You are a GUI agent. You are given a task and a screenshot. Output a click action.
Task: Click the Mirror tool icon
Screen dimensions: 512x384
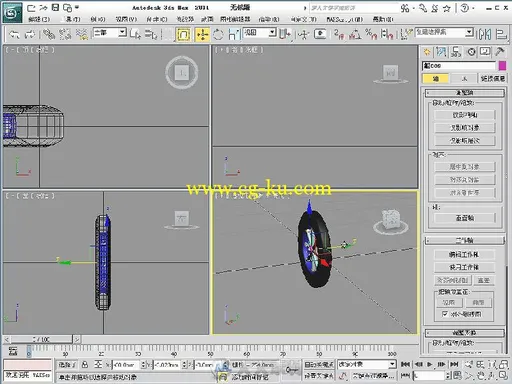click(484, 34)
